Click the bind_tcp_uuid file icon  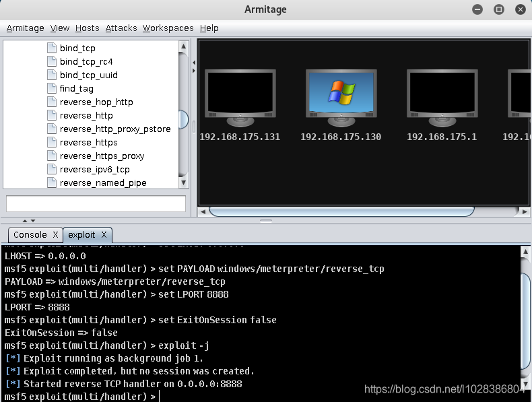[52, 75]
